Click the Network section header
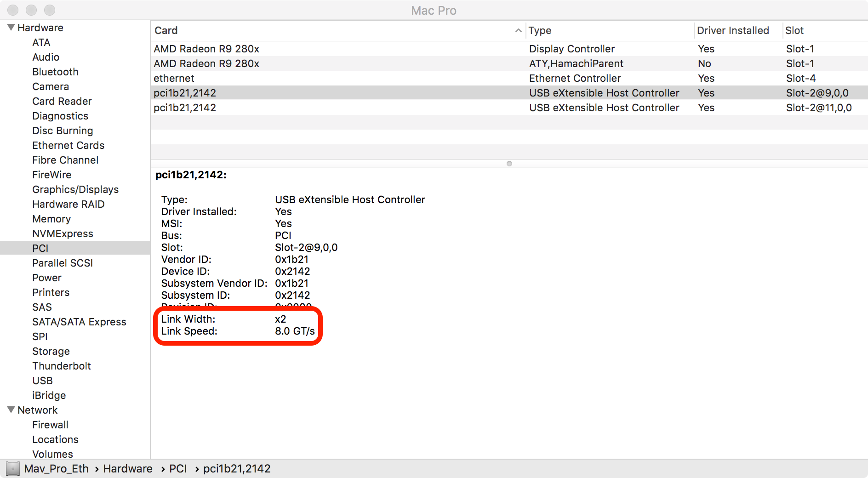868x478 pixels. [x=38, y=410]
